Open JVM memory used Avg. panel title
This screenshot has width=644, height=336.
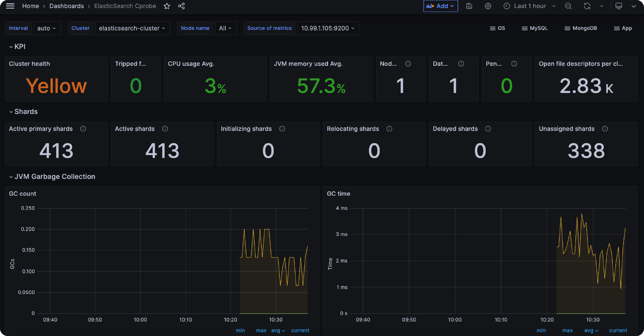click(x=308, y=64)
